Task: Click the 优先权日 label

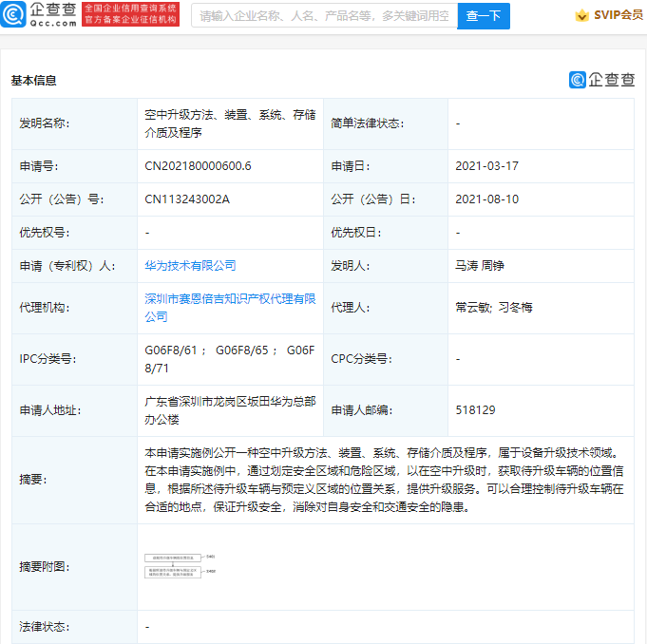Action: click(356, 233)
